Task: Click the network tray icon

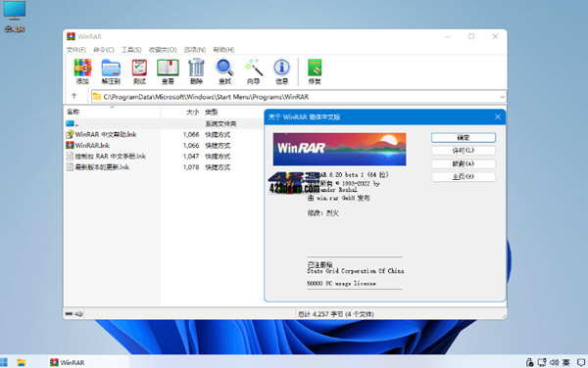Action: click(x=542, y=362)
